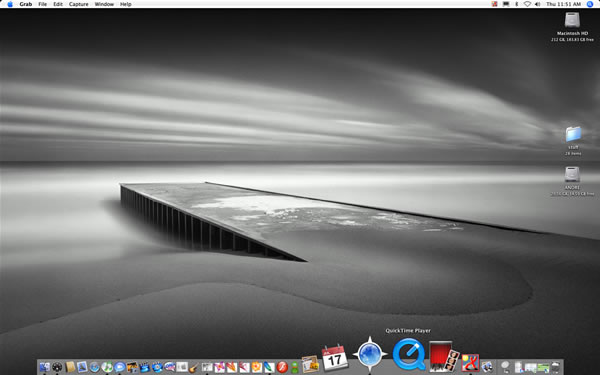This screenshot has width=600, height=375.
Task: Launch iTunes from the Dock
Action: tap(107, 367)
